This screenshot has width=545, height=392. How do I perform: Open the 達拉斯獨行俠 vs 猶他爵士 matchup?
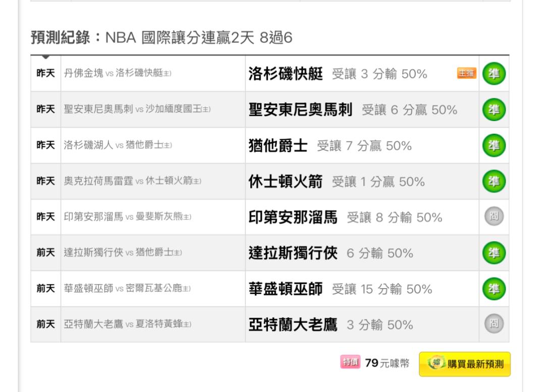123,252
